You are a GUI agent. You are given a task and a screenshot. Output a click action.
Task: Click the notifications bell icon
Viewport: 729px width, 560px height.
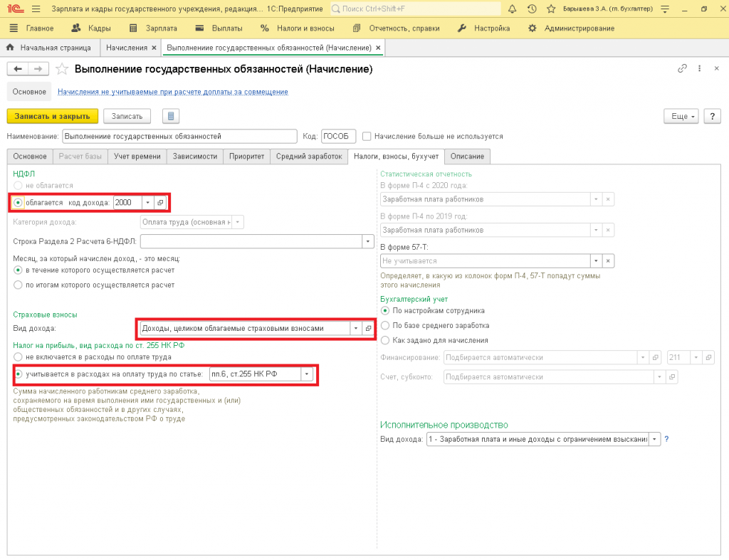coord(513,9)
